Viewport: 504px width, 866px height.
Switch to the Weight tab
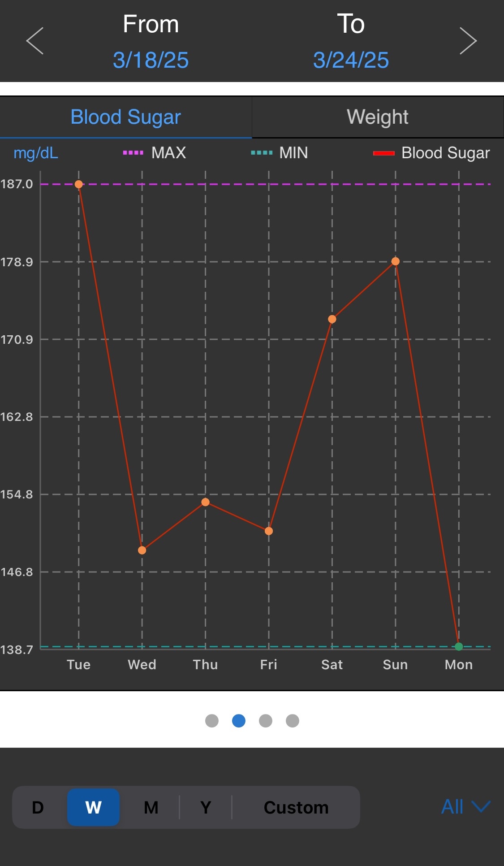pyautogui.click(x=377, y=117)
